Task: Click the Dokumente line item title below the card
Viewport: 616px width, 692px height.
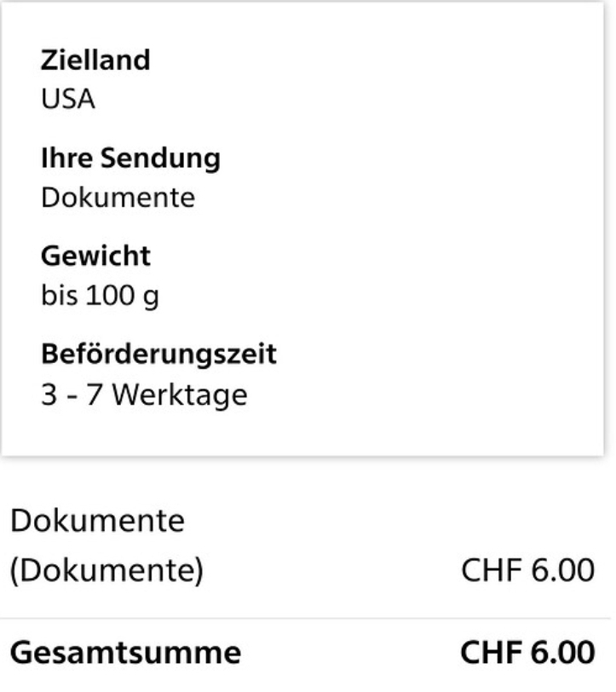Action: click(96, 521)
